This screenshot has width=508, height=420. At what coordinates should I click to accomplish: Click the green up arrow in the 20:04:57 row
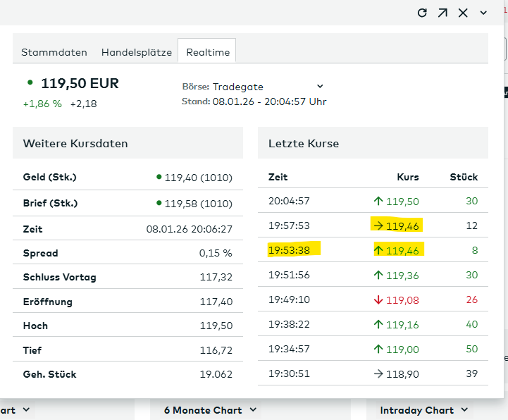click(x=378, y=202)
